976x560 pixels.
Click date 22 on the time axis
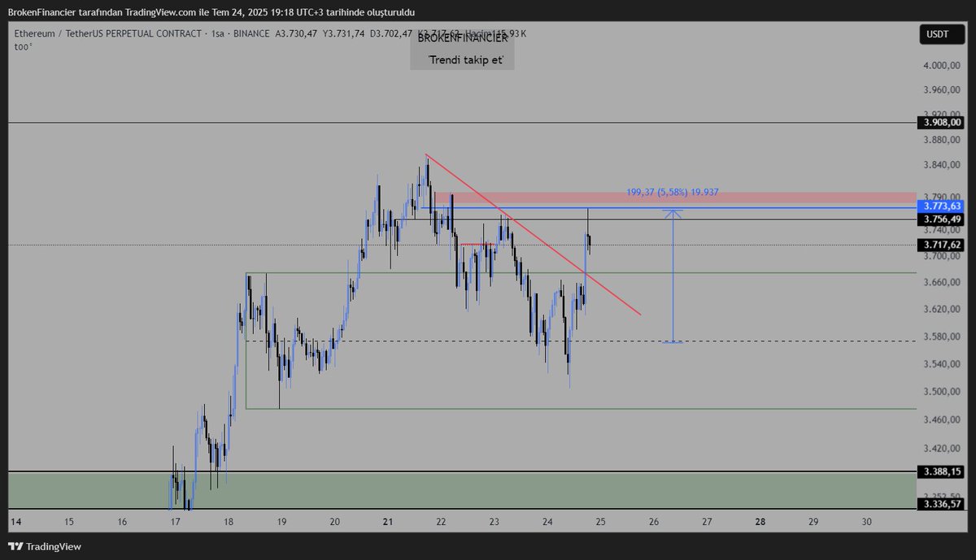click(x=441, y=522)
